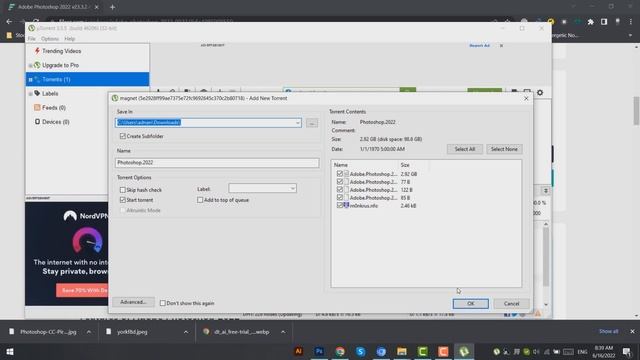Click the Feeds RSS icon
This screenshot has width=640, height=360.
click(37, 107)
